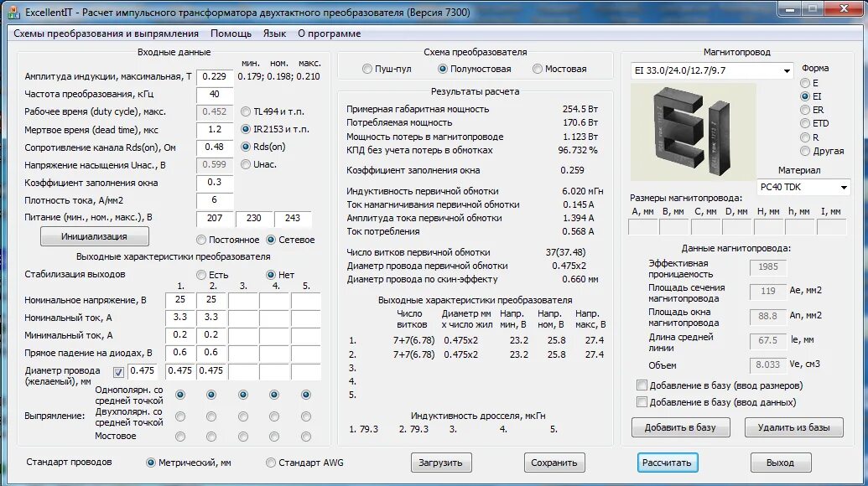Select core shape Другая
Screen dimensions: 868x486
click(822, 151)
